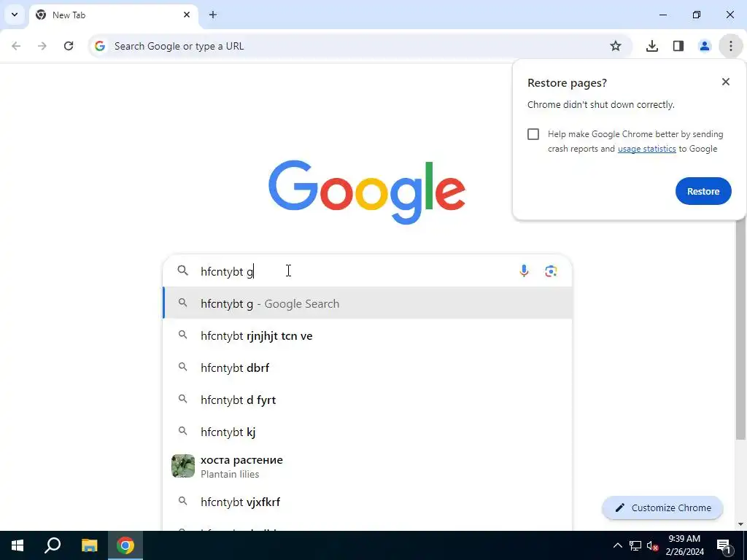This screenshot has width=747, height=560.
Task: Open the Chrome three-dot menu
Action: (x=731, y=46)
